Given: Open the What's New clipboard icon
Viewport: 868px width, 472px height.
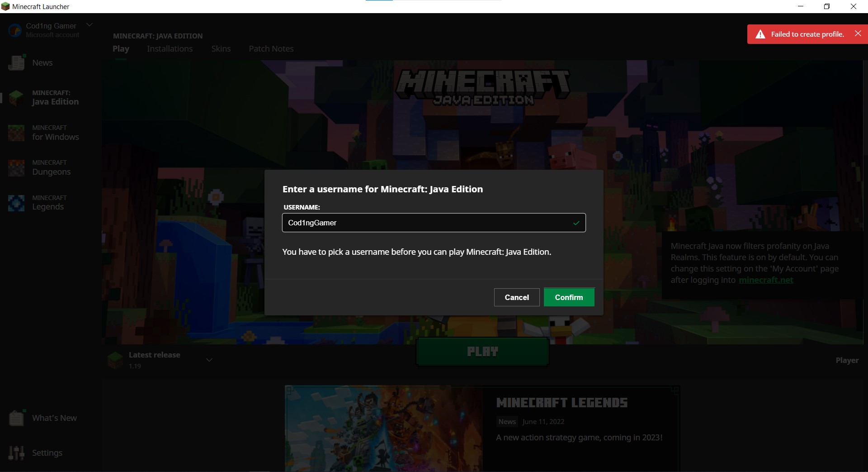Looking at the screenshot, I should tap(17, 418).
